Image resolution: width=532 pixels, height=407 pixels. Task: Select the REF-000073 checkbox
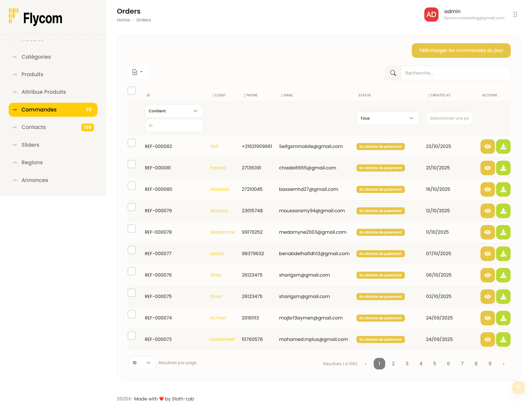(x=132, y=336)
